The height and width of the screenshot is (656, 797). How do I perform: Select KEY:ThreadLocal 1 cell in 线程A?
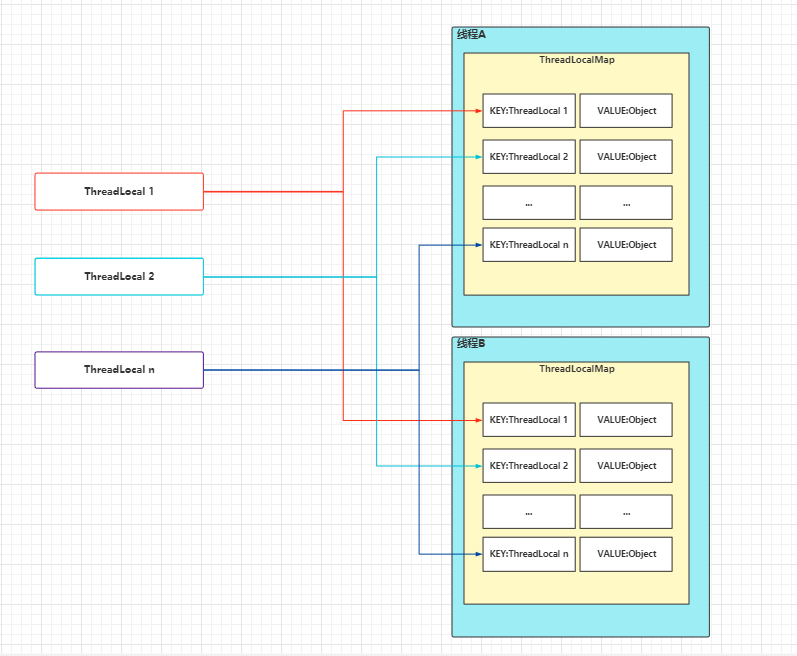[x=529, y=111]
